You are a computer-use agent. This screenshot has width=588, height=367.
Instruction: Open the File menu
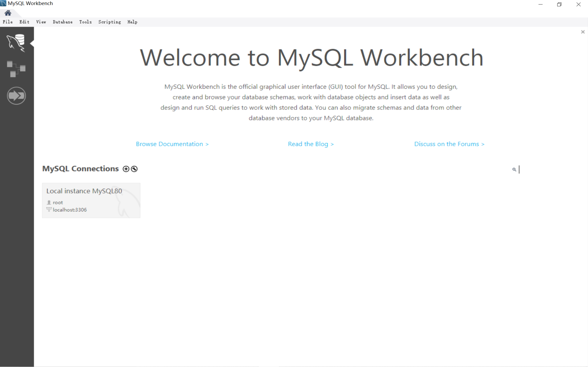[x=8, y=22]
